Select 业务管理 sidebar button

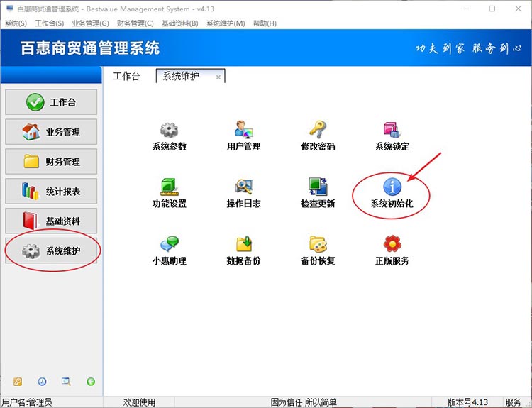(51, 132)
